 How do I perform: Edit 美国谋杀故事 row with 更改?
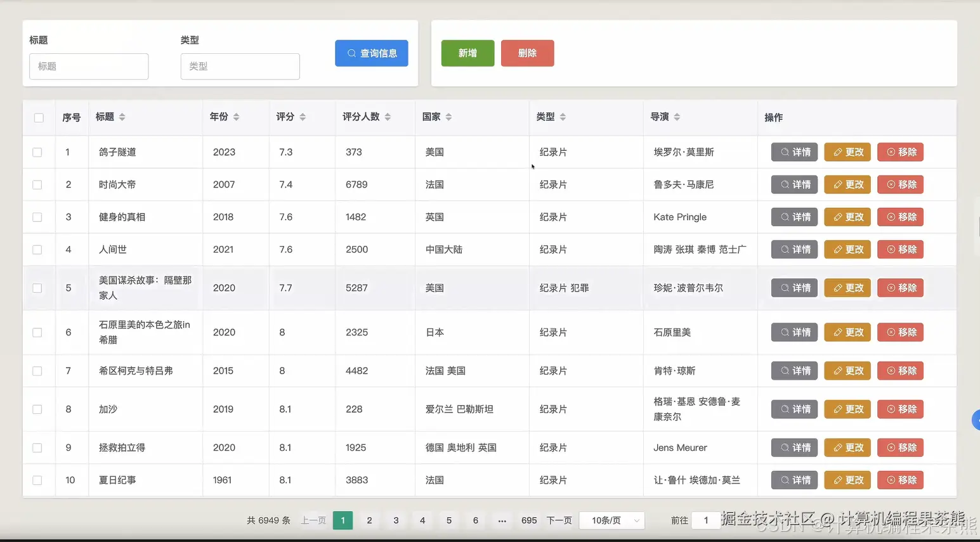(847, 288)
